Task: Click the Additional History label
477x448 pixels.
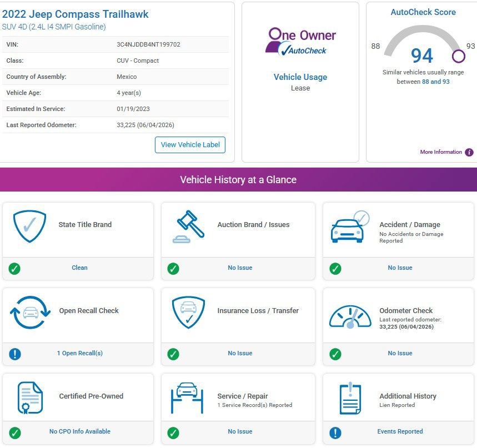Action: pyautogui.click(x=408, y=396)
